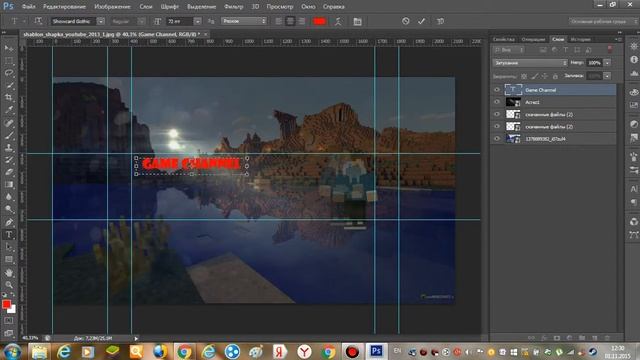Open the Окно menu
The height and width of the screenshot is (360, 640).
coord(308,7)
